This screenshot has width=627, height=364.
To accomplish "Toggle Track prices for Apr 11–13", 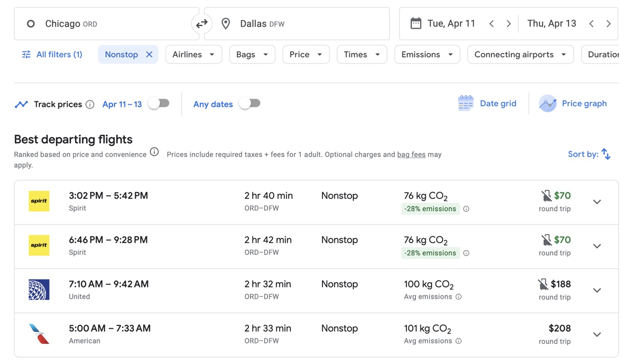I will click(x=159, y=103).
